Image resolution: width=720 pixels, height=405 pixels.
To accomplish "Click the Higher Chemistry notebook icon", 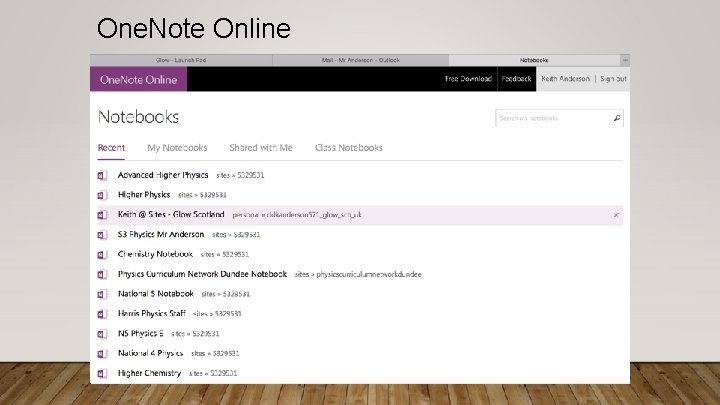I will [102, 373].
